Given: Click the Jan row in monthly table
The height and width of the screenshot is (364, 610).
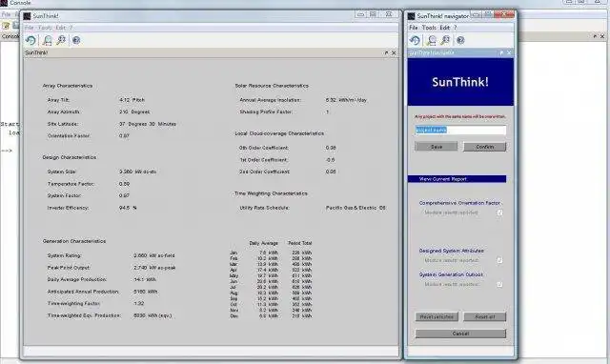Looking at the screenshot, I should click(271, 253).
